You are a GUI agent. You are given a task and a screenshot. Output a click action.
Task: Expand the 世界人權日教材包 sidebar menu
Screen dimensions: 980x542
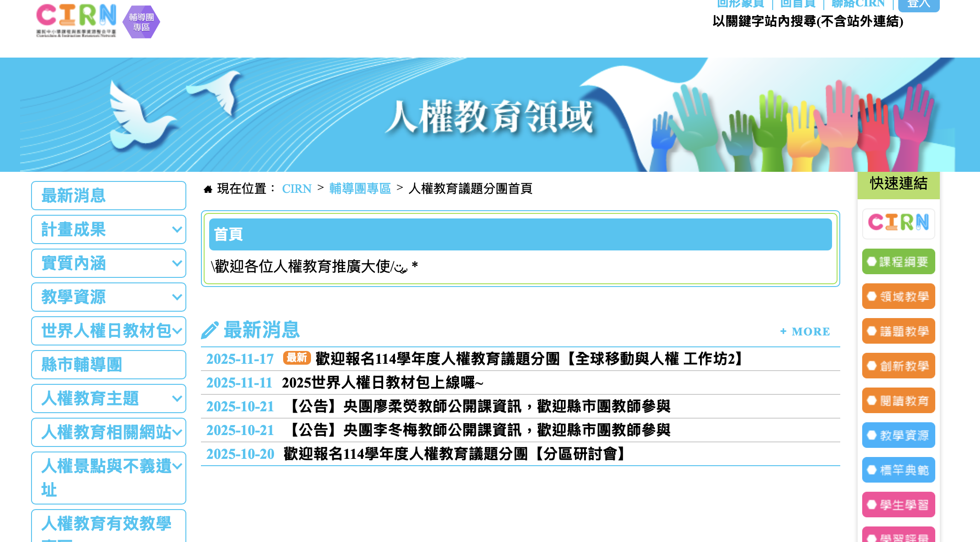click(109, 331)
